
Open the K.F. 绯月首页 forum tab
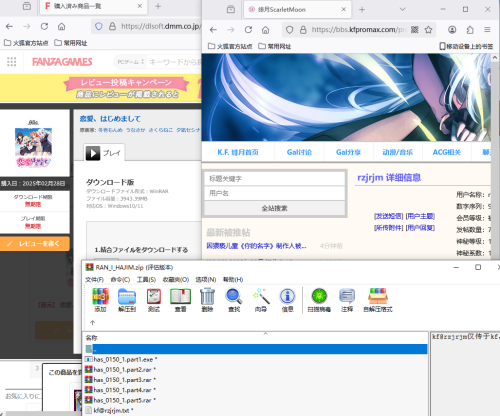[x=238, y=152]
